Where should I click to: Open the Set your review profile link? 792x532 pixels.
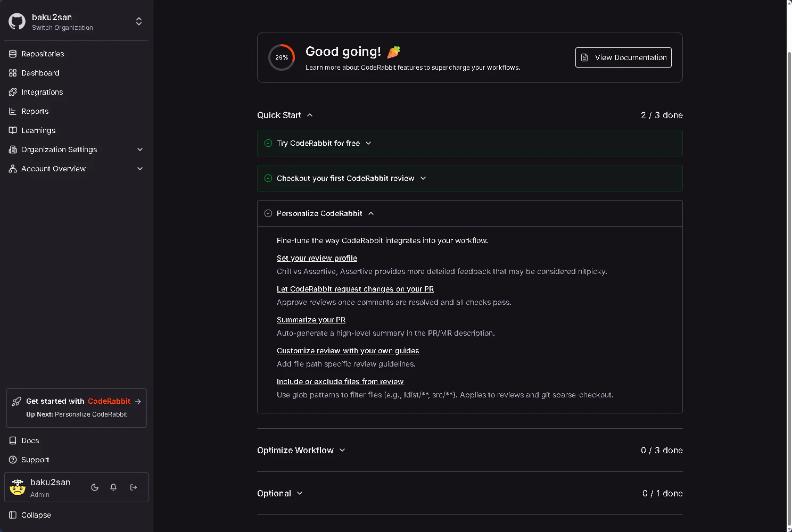click(x=317, y=258)
